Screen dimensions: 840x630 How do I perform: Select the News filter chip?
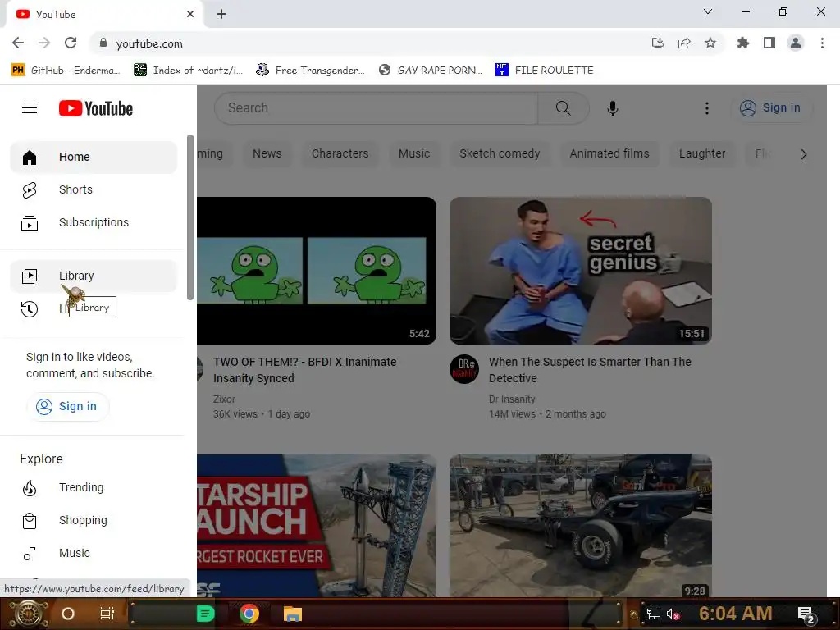click(x=267, y=153)
